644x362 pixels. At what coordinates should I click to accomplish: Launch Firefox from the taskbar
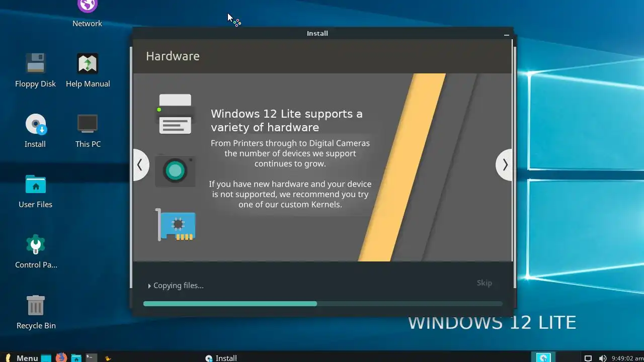point(61,357)
